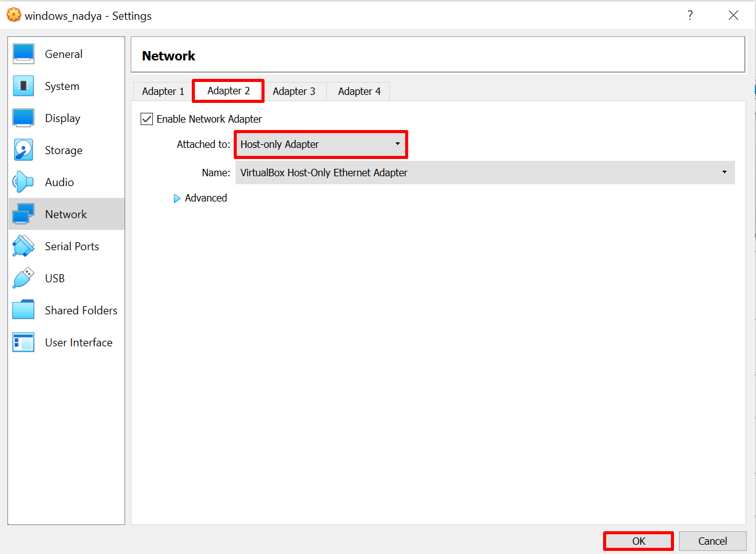Click the General monitor icon in sidebar
756x554 pixels.
coord(23,54)
